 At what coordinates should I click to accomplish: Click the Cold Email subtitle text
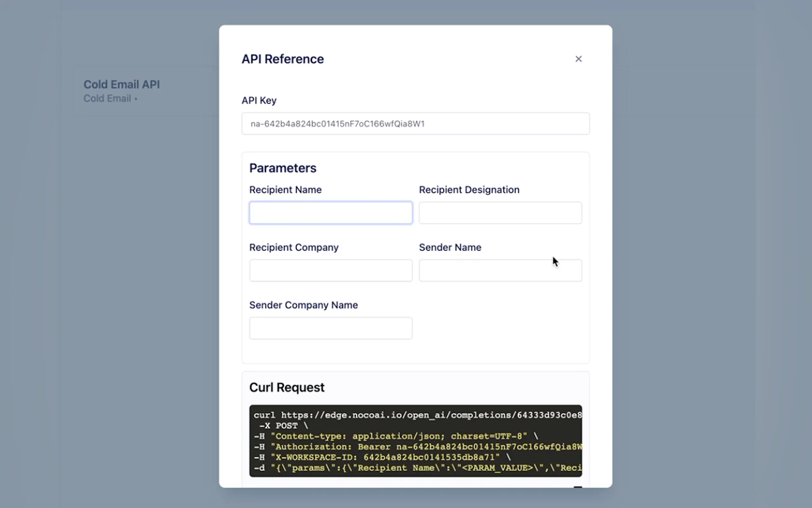[x=107, y=99]
